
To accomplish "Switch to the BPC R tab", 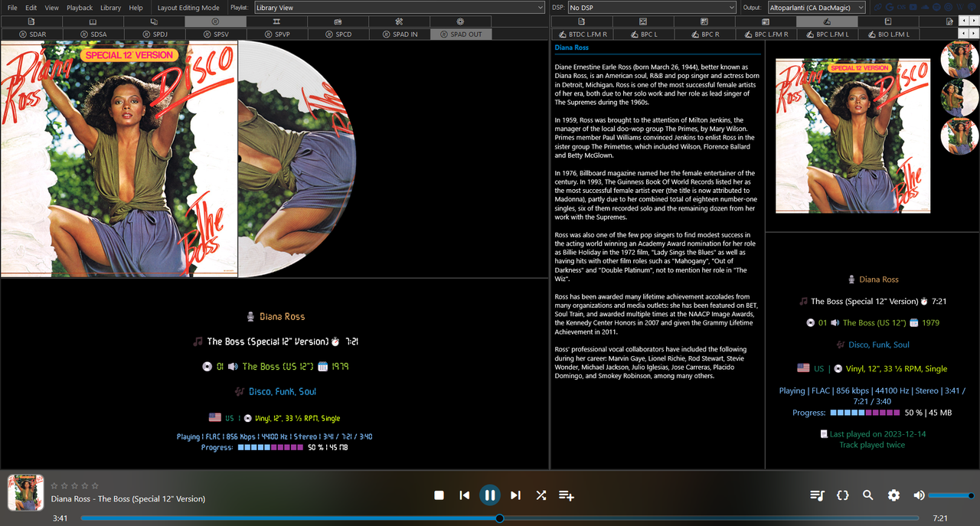I will (x=704, y=34).
